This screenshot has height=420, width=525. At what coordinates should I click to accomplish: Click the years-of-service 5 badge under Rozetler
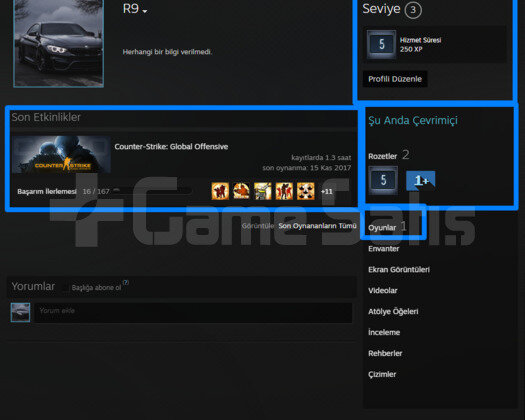pyautogui.click(x=383, y=180)
